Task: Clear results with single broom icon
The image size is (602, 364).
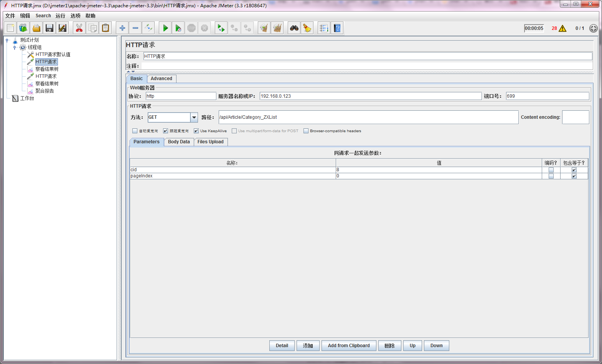Action: coord(264,28)
